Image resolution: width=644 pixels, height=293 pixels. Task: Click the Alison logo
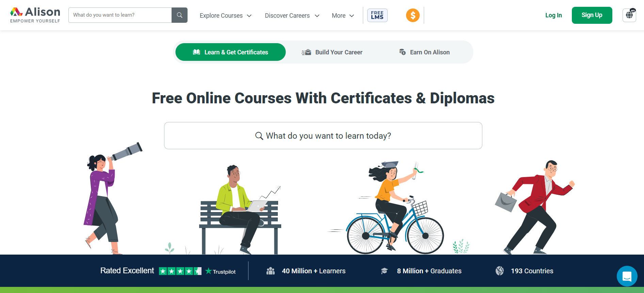click(x=35, y=15)
